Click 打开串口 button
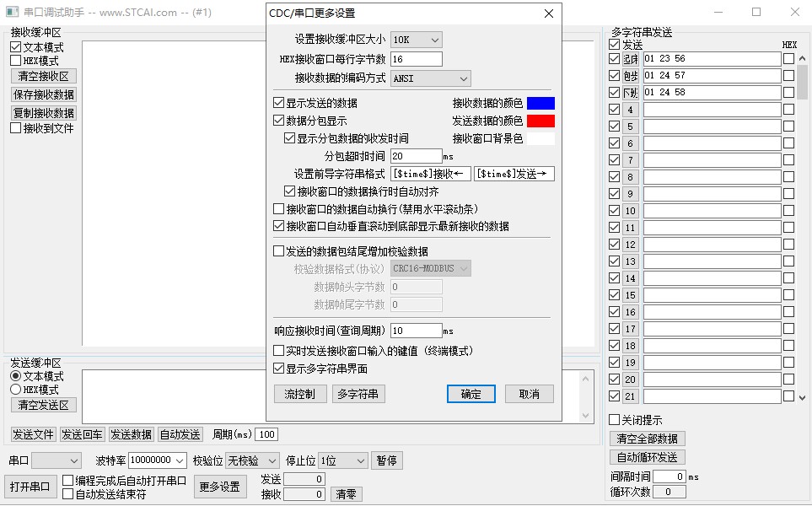Screen dimensions: 812x506 pos(30,487)
